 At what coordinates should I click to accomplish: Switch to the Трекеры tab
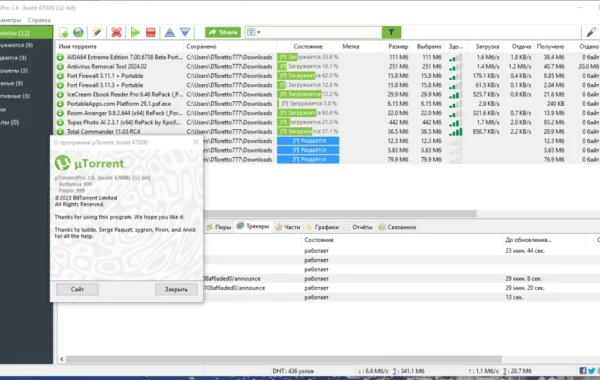click(253, 227)
